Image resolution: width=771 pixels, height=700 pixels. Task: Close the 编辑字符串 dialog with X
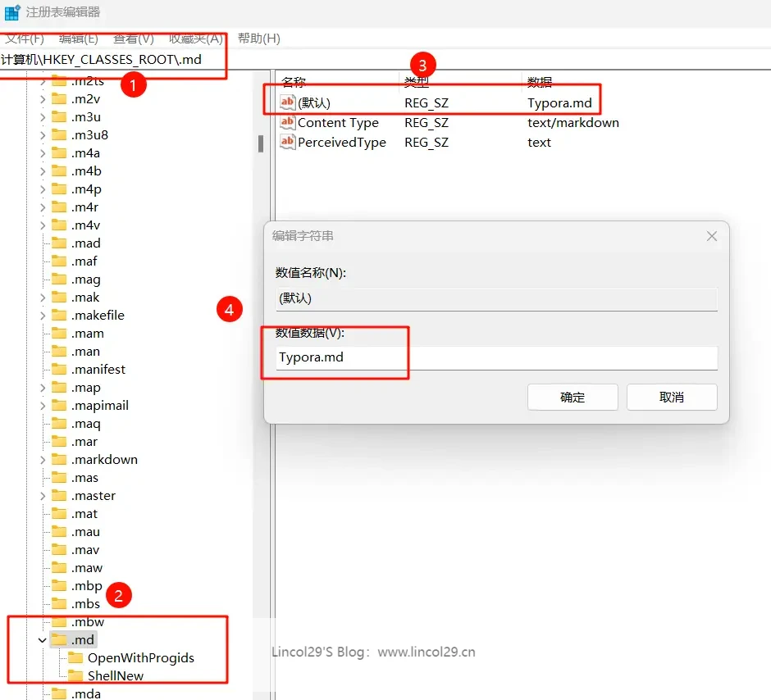point(711,236)
